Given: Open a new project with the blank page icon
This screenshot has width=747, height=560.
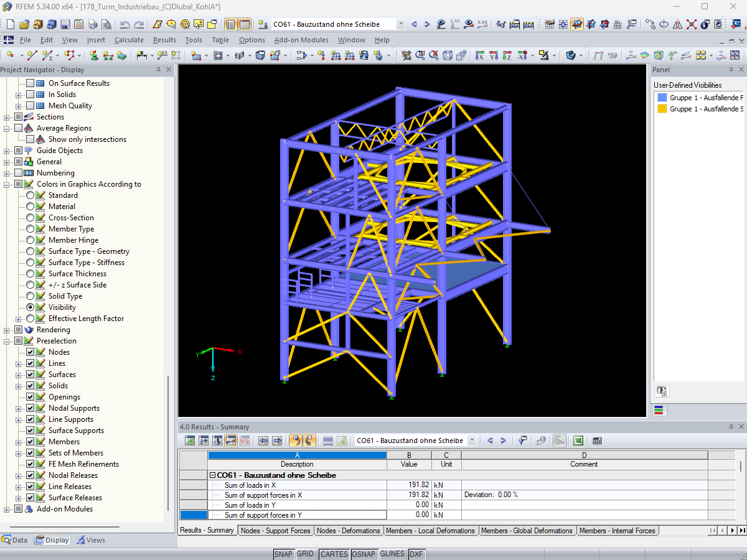Looking at the screenshot, I should click(x=9, y=24).
